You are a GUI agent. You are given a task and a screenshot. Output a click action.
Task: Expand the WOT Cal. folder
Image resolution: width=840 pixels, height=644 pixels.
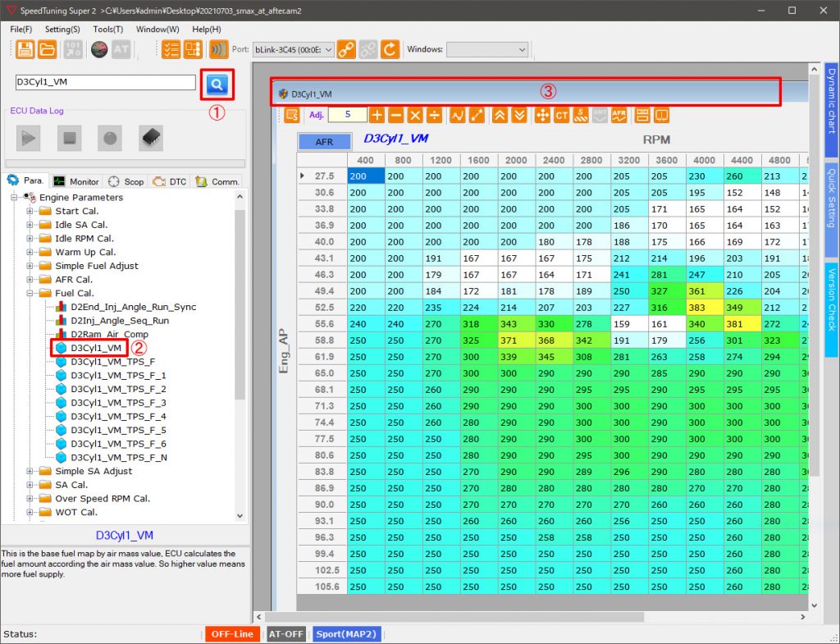point(30,513)
